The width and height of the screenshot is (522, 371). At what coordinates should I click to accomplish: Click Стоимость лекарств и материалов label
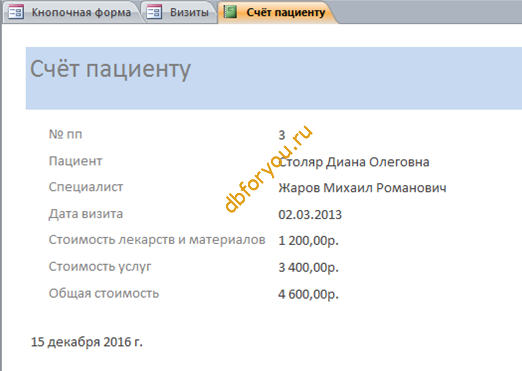(x=157, y=240)
